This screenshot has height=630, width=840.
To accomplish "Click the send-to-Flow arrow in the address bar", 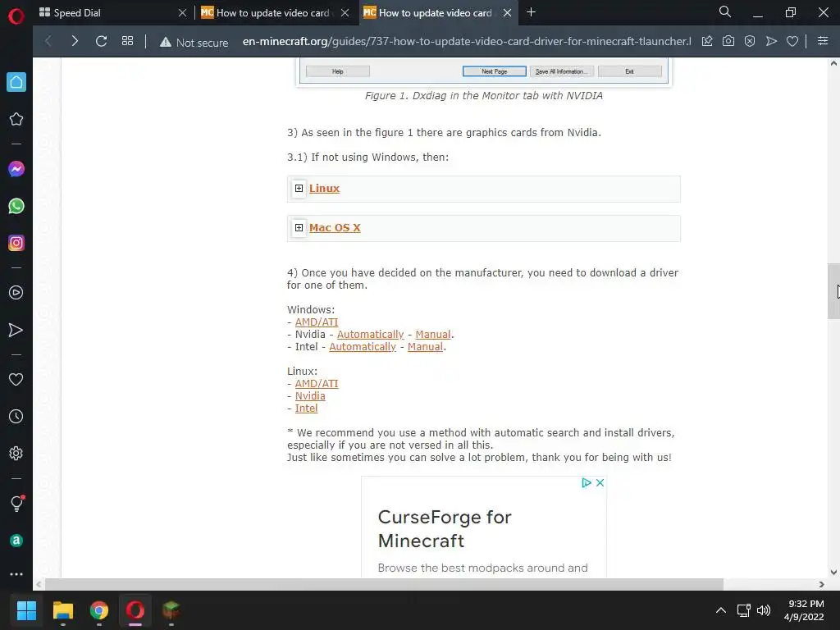I will [771, 41].
